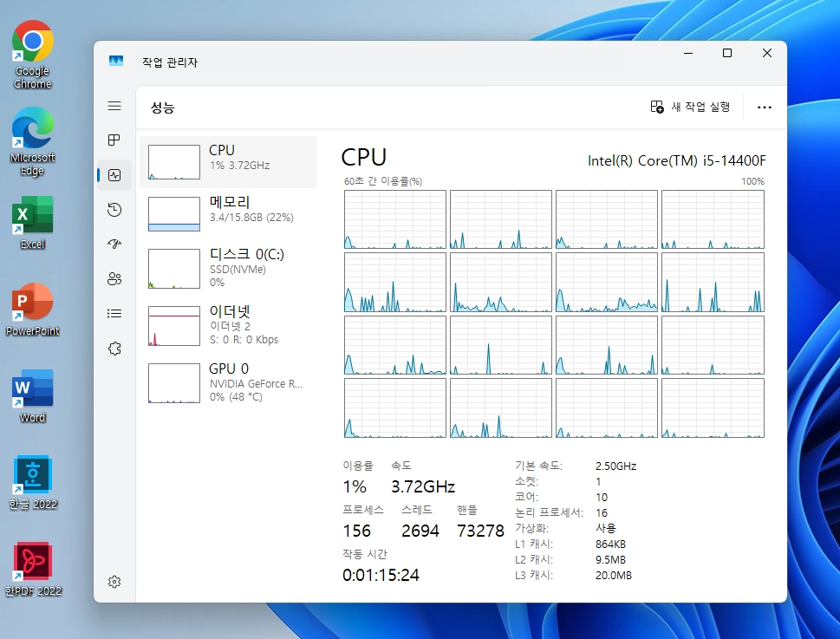Open the App history page icon
This screenshot has width=840, height=639.
114,210
